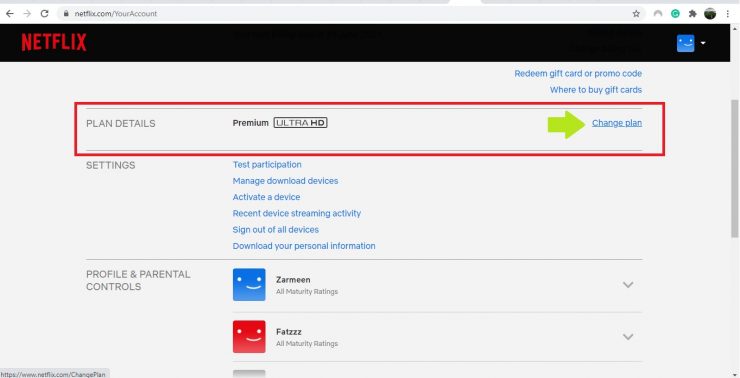The height and width of the screenshot is (378, 740).
Task: Click Activate a device
Action: 266,197
